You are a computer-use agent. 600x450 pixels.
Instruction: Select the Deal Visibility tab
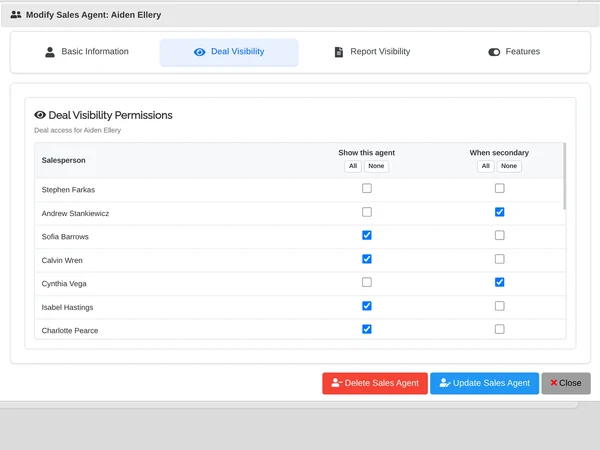click(x=229, y=52)
